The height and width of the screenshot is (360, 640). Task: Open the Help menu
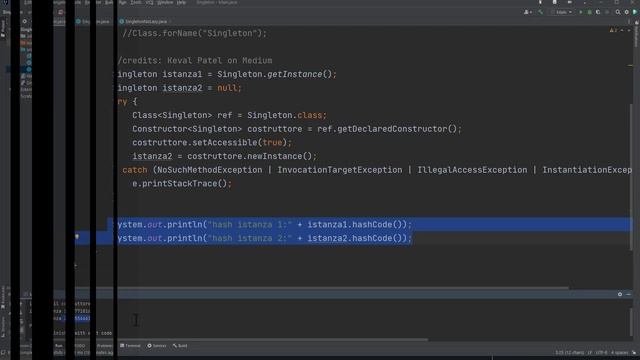coord(181,2)
